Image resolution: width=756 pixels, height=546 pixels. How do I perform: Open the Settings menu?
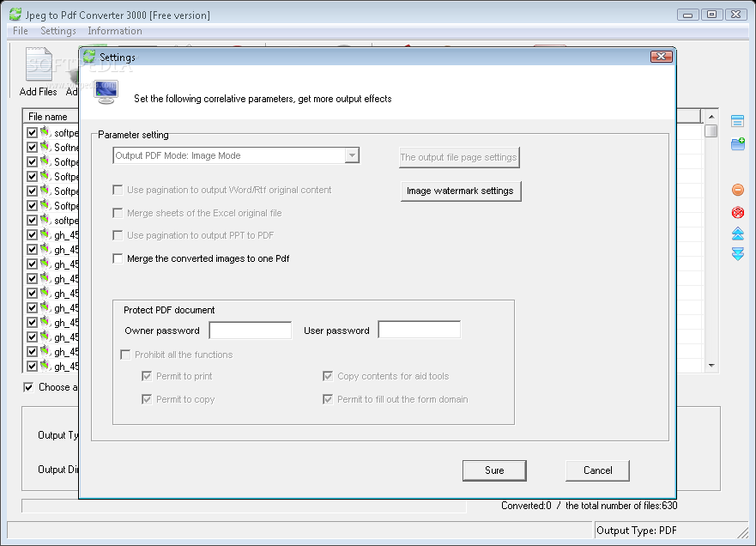[57, 31]
